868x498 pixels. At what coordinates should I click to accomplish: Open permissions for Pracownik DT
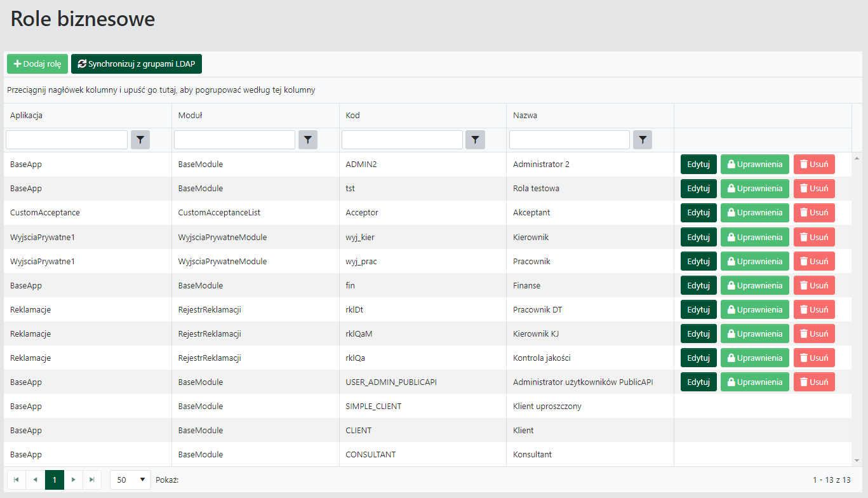click(x=755, y=309)
